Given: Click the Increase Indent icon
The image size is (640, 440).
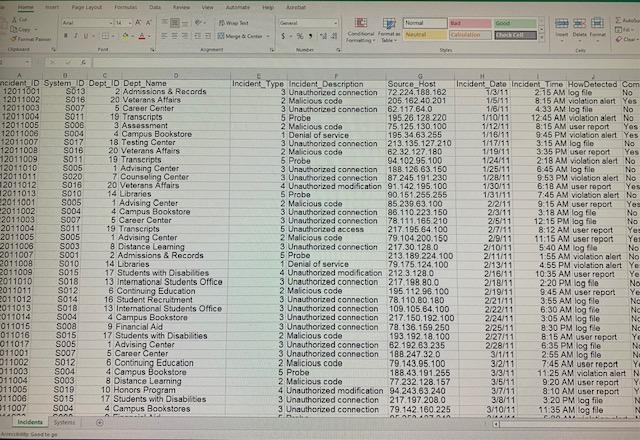Looking at the screenshot, I should 208,36.
